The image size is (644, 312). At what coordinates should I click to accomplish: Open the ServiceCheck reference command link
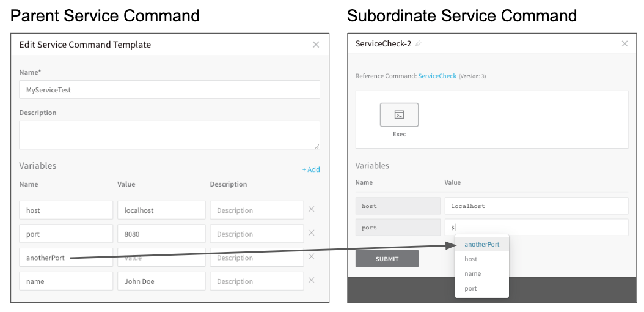point(437,76)
